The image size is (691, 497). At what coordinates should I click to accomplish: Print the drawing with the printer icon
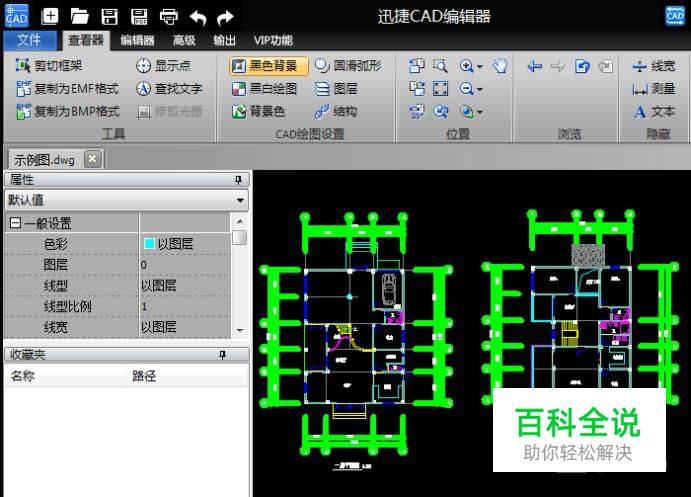tap(169, 17)
